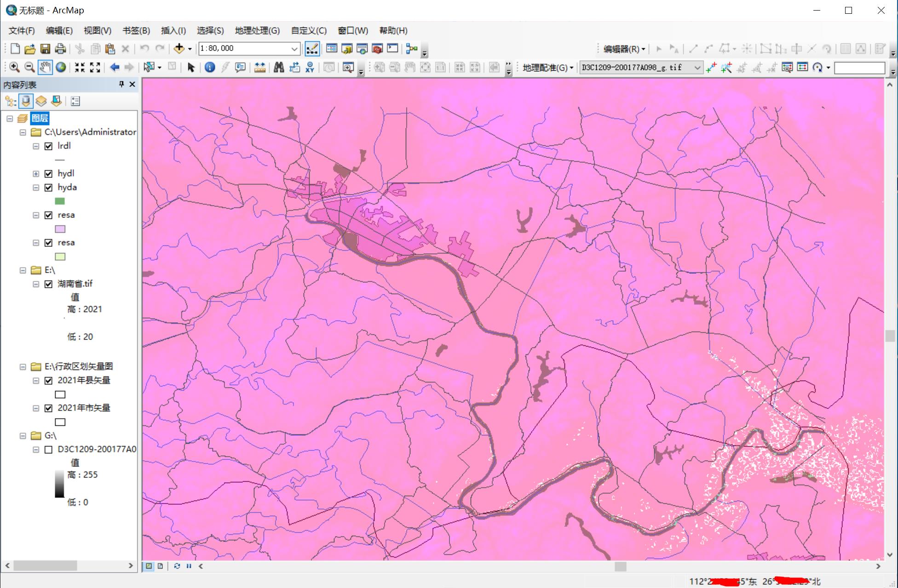This screenshot has width=898, height=588.
Task: Click the Full Extent globe icon
Action: pyautogui.click(x=61, y=68)
